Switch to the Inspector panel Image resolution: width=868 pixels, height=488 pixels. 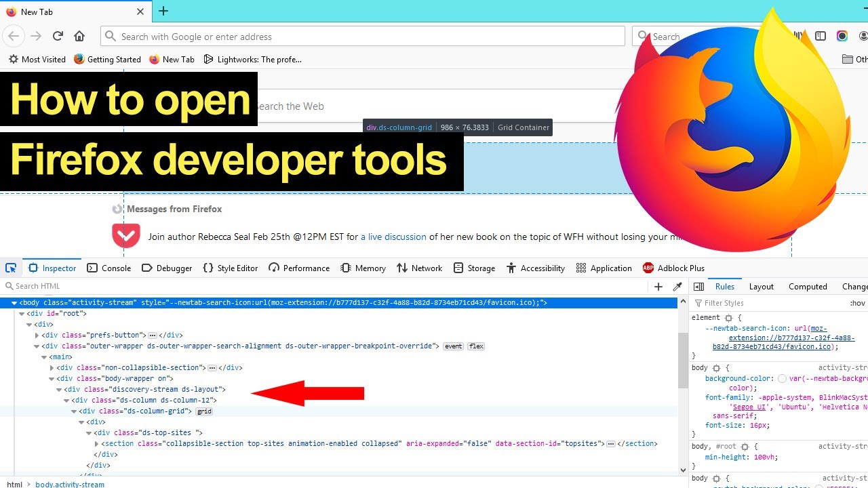(x=52, y=268)
